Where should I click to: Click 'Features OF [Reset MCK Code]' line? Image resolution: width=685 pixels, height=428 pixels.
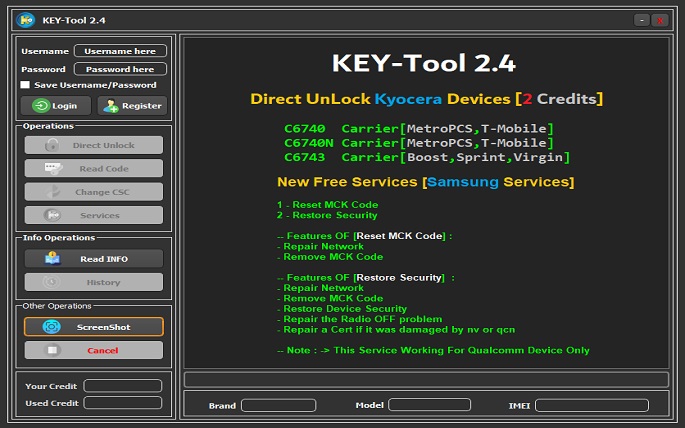[x=365, y=236]
